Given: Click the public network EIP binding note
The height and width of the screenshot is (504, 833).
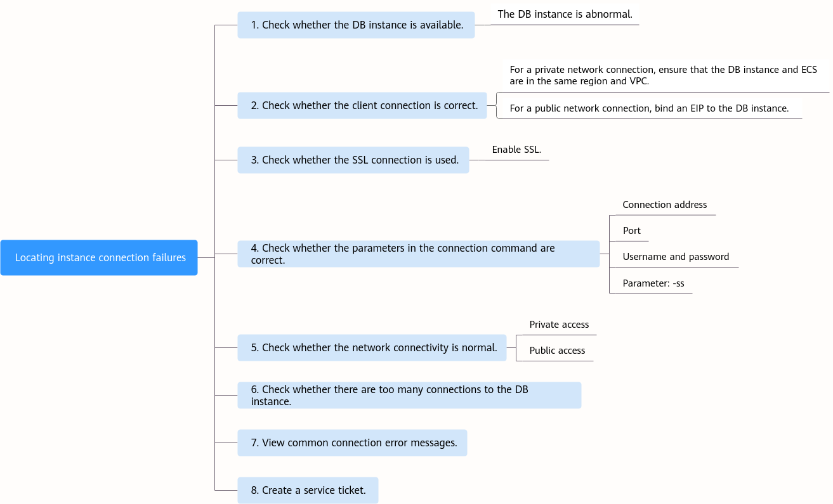Looking at the screenshot, I should click(x=649, y=108).
